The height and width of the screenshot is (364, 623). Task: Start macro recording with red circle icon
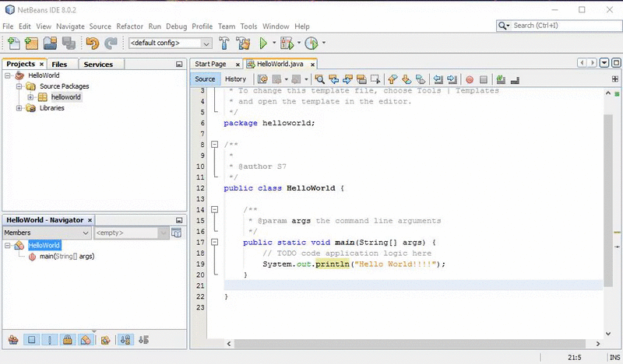(470, 79)
